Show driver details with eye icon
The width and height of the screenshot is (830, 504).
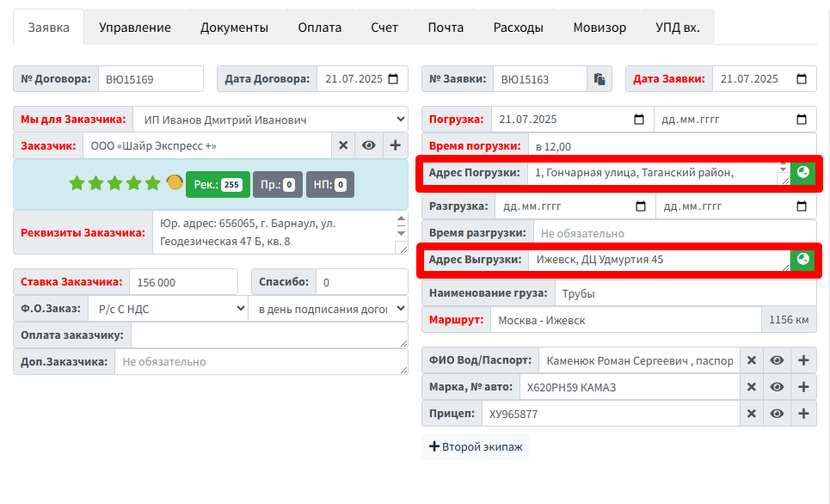pos(777,360)
